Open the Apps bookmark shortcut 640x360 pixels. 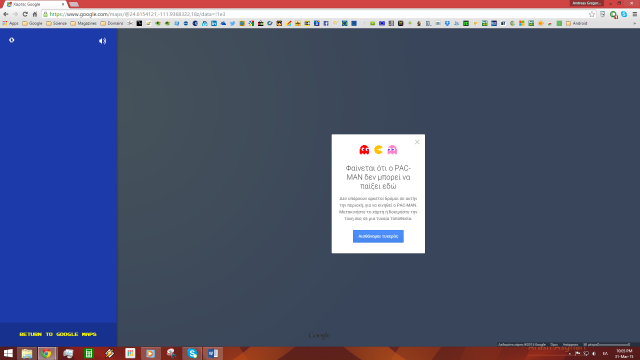[x=11, y=23]
